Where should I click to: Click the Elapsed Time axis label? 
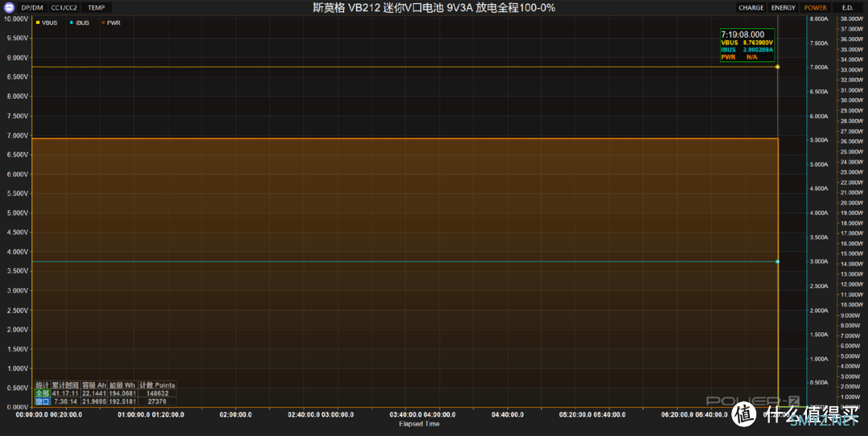click(419, 424)
